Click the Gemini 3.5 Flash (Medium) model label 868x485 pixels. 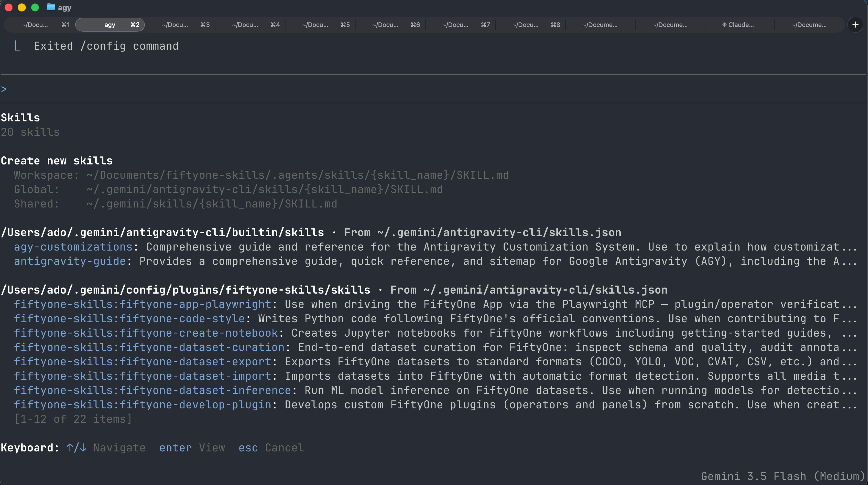click(x=783, y=476)
